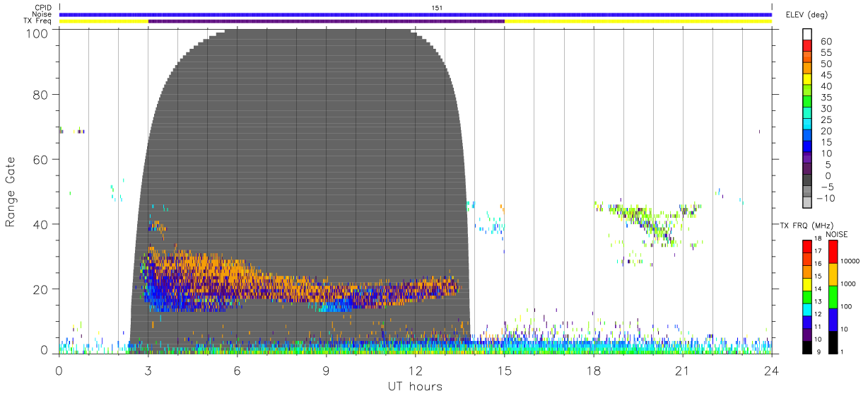The height and width of the screenshot is (401, 868).
Task: Click the red swatch in NOISE color bar
Action: pos(833,252)
